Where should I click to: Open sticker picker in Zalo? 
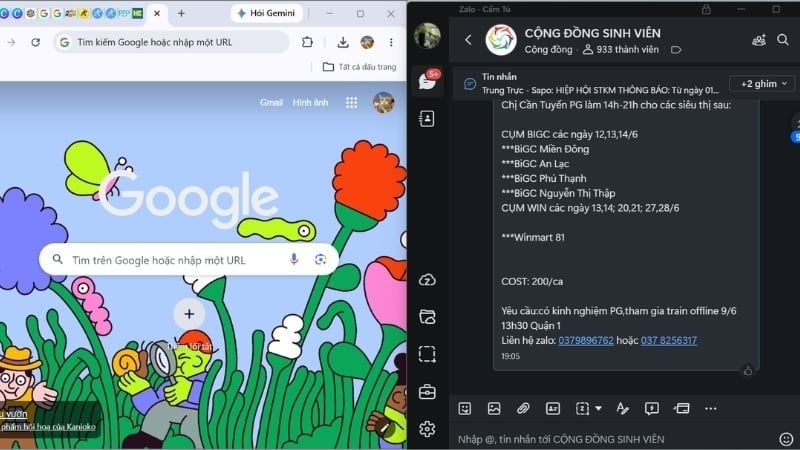(464, 408)
